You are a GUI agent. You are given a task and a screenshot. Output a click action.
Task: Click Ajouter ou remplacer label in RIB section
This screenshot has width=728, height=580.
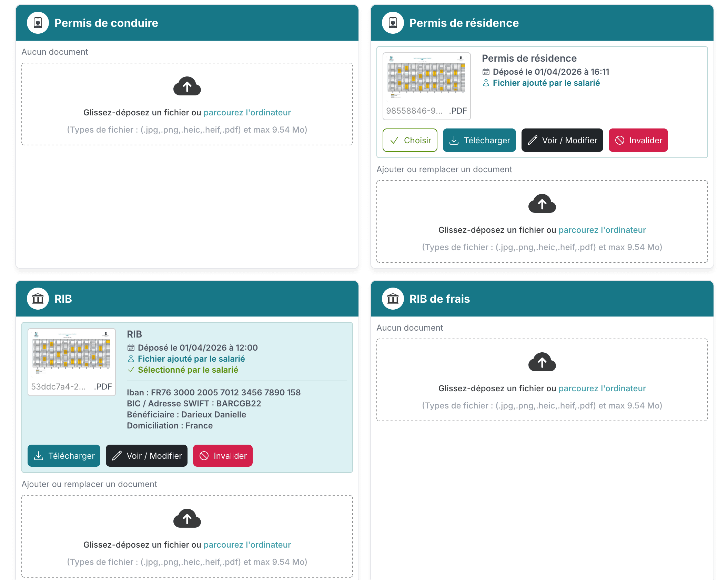[89, 484]
